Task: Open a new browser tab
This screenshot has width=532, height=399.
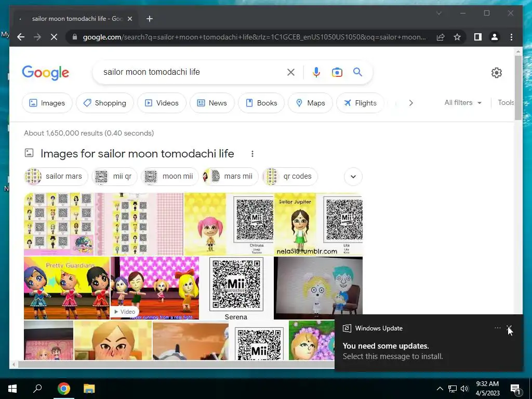Action: coord(150,19)
